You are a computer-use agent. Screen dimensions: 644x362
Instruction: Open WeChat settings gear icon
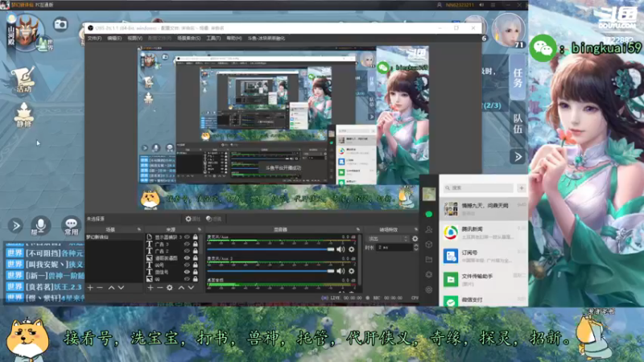click(x=429, y=290)
